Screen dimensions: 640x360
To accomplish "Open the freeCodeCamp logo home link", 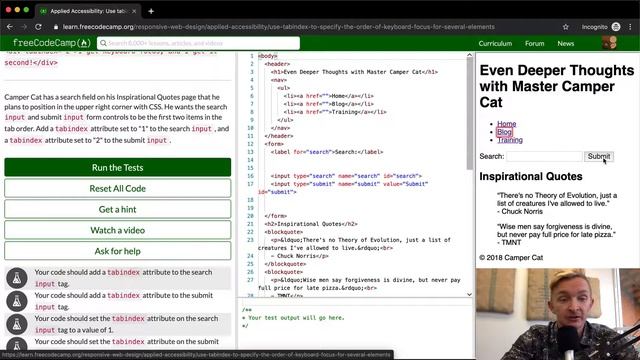I will coord(51,43).
